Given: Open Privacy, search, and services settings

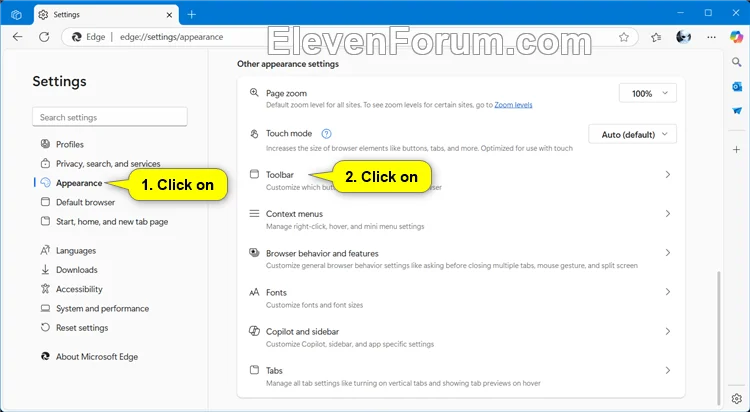Looking at the screenshot, I should [x=108, y=164].
